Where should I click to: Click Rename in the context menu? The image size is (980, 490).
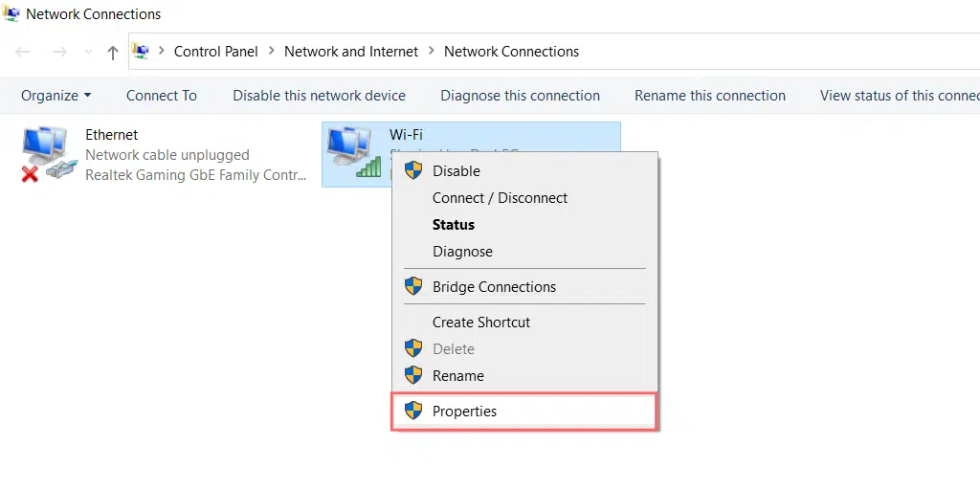(x=457, y=376)
